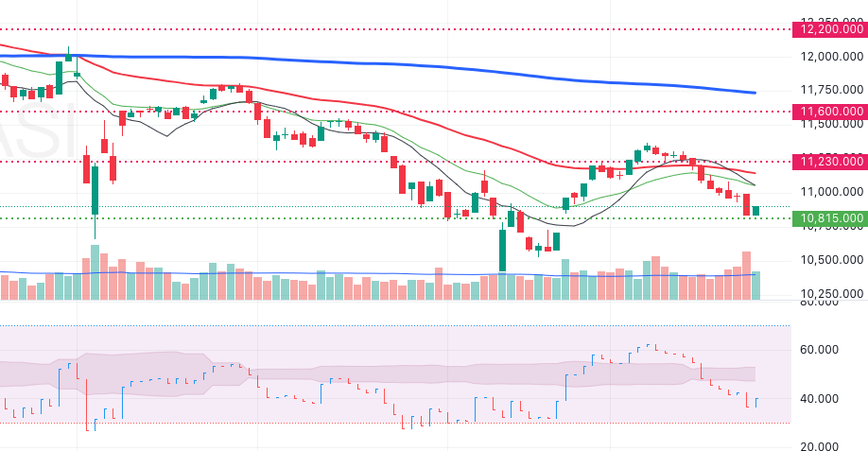Select the blue volume average line
868x451 pixels.
click(284, 274)
